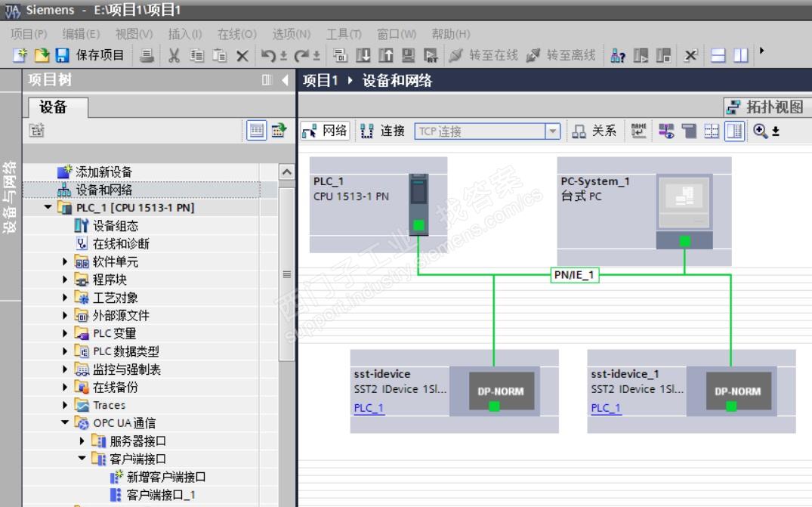Click project tree scrollbar up arrow

[287, 172]
